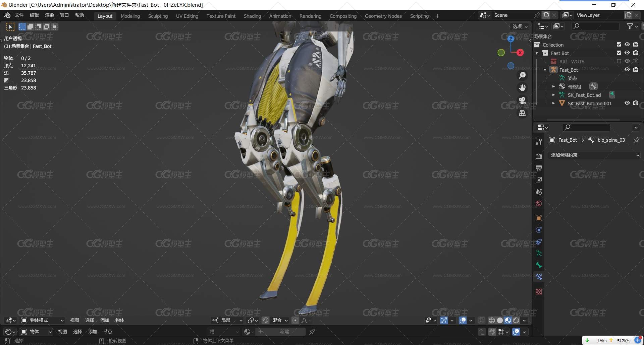The width and height of the screenshot is (644, 345).
Task: Toggle the camera view gizmo
Action: [x=522, y=100]
